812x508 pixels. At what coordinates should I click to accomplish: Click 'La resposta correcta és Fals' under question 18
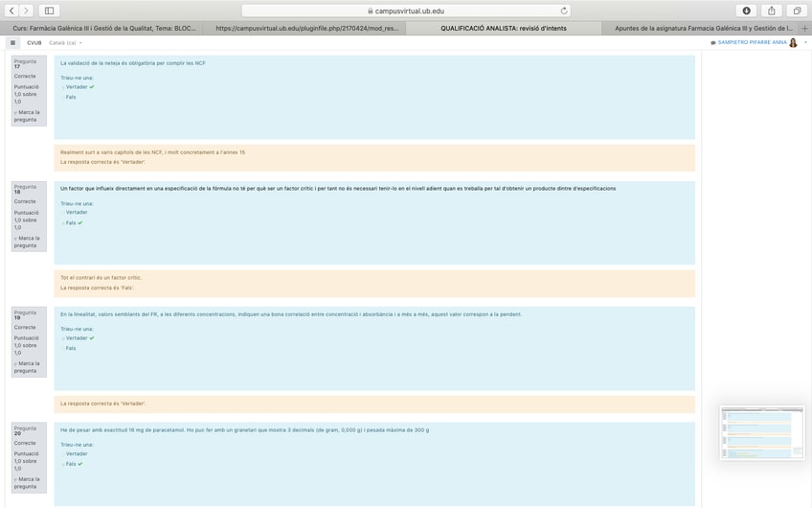[97, 289]
